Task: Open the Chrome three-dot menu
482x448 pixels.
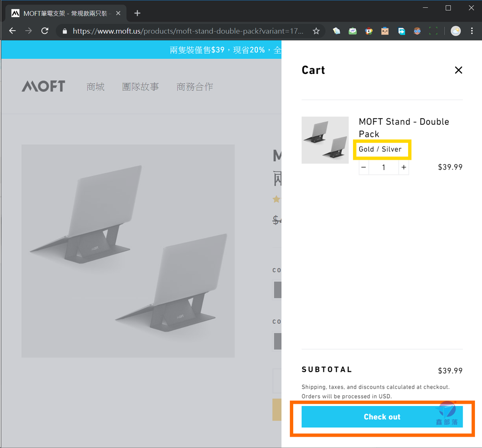Action: tap(472, 31)
